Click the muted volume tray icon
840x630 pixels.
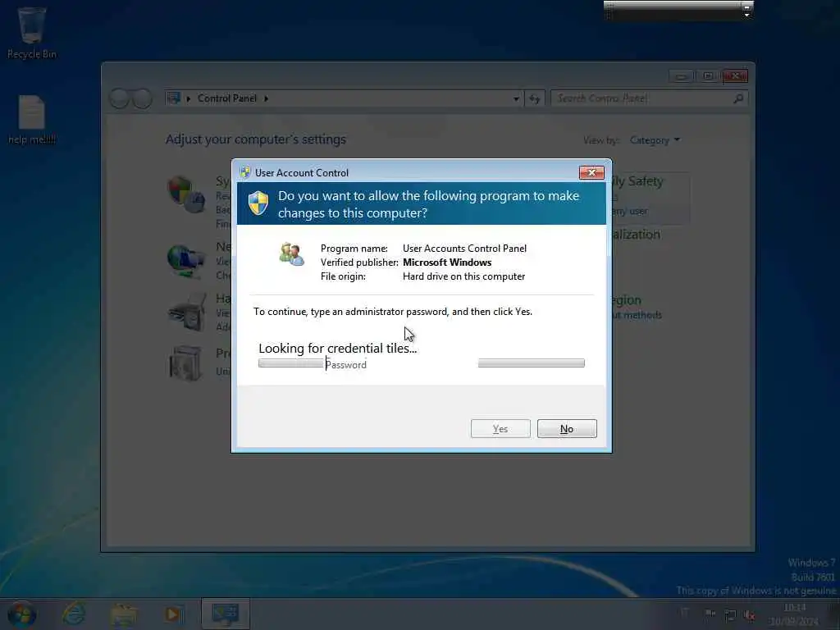750,615
